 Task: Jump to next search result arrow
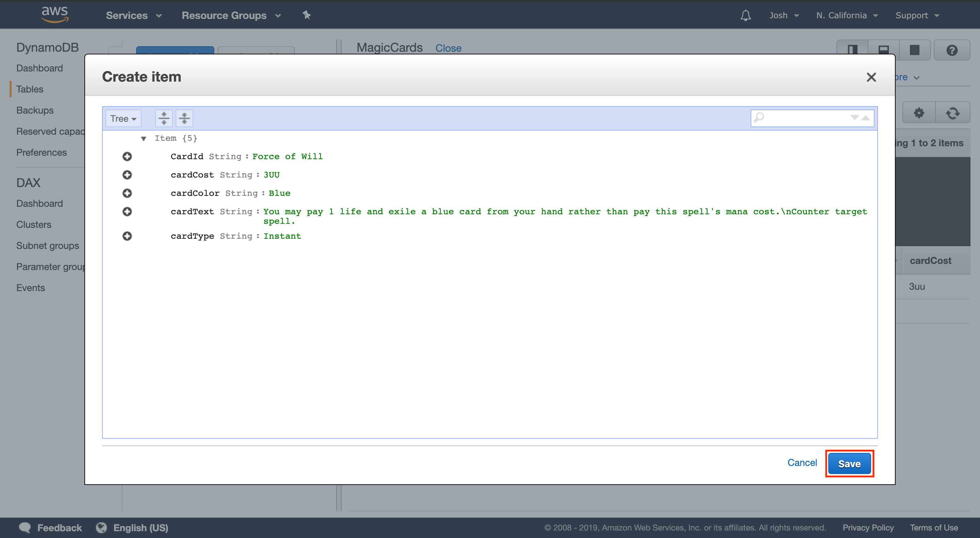click(x=854, y=117)
